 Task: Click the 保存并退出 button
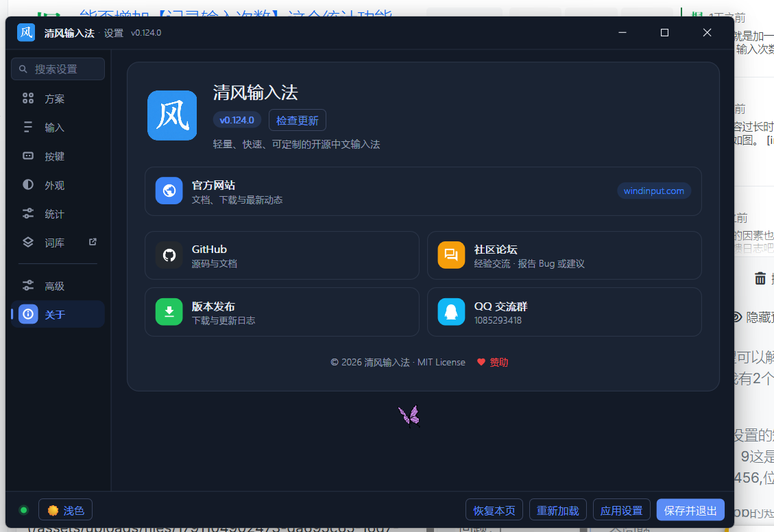pyautogui.click(x=690, y=510)
